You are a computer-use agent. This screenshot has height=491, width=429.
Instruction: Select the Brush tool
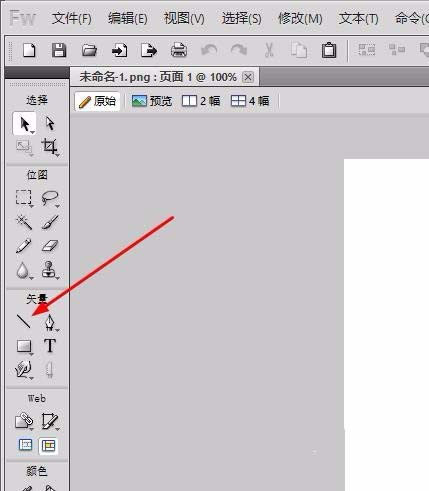point(50,222)
